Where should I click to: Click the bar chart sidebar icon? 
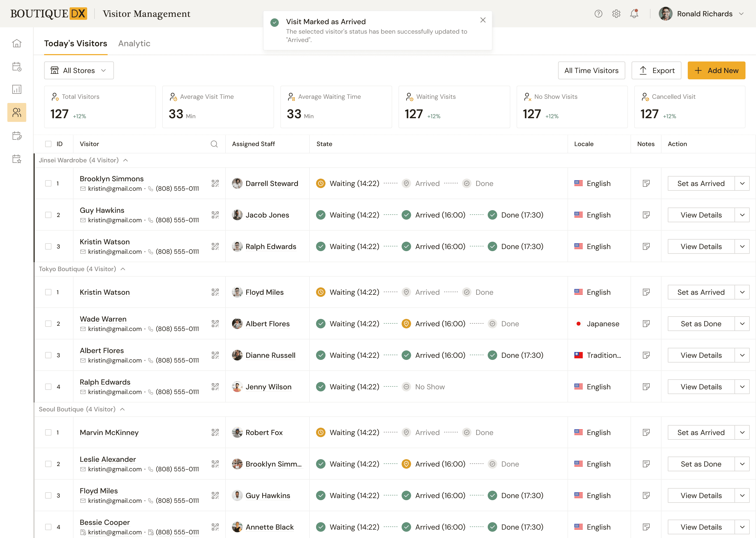[x=17, y=89]
